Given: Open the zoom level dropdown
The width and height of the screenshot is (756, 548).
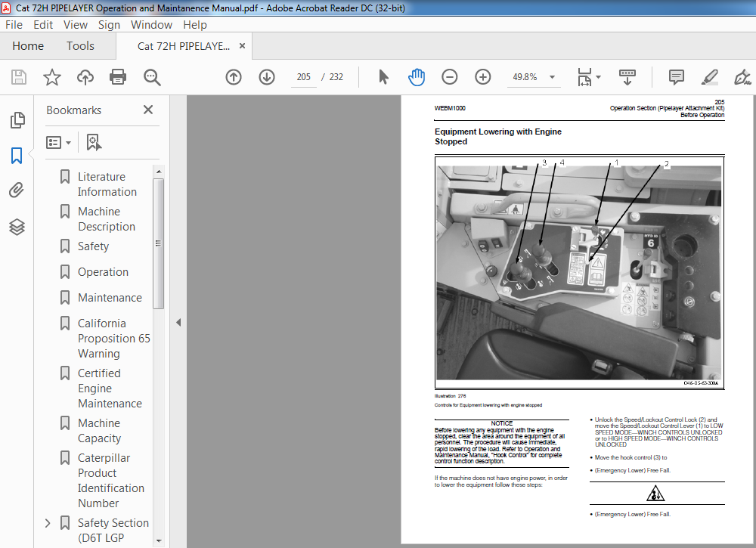Looking at the screenshot, I should (x=552, y=77).
